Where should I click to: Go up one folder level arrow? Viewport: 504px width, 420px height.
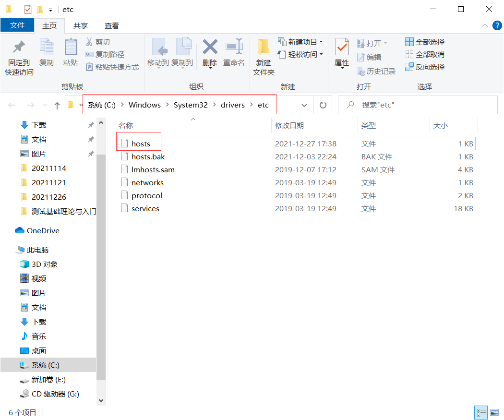57,105
